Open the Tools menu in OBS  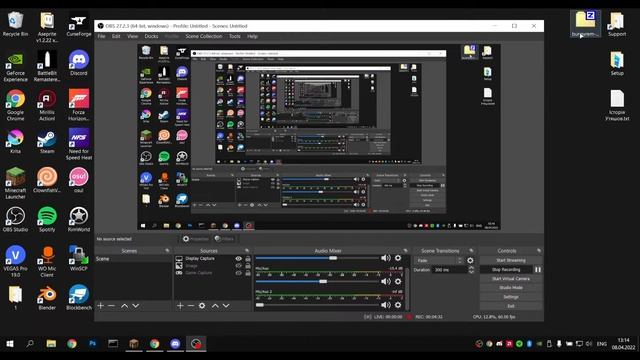tap(235, 36)
